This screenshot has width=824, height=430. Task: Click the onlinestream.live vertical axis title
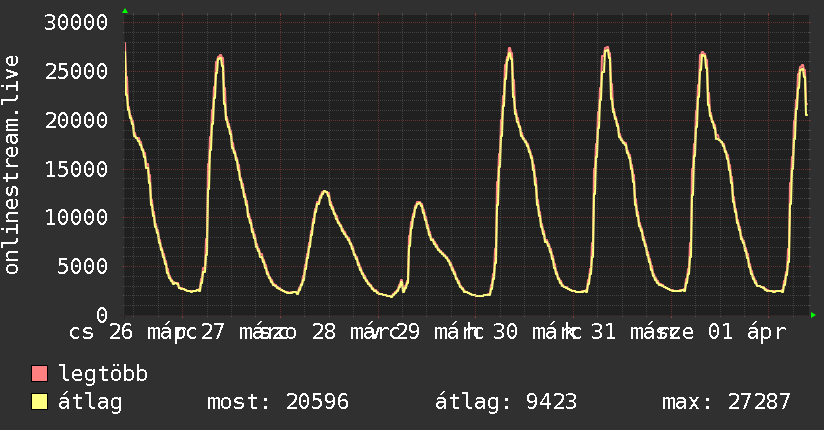[11, 165]
